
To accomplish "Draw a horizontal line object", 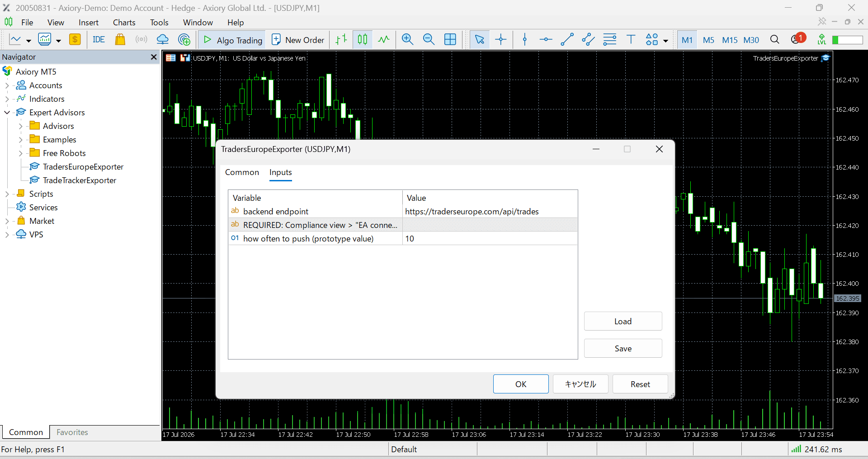I will click(x=546, y=40).
